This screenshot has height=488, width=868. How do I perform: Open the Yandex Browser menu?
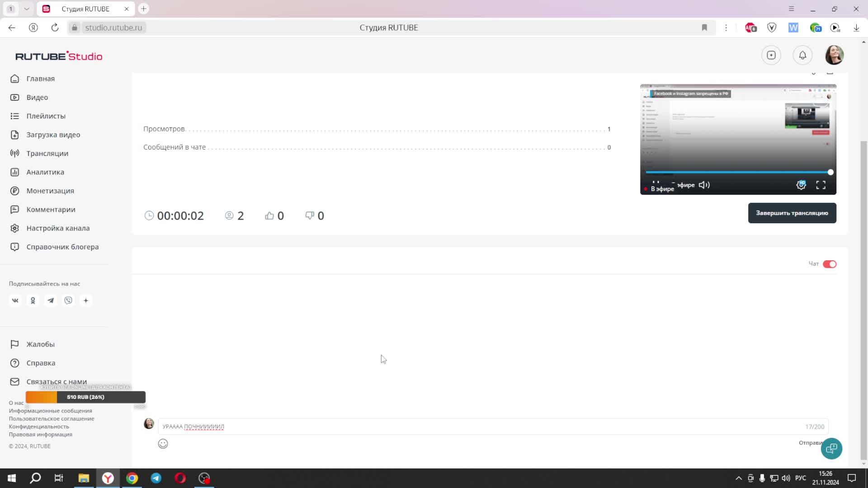[x=792, y=9]
